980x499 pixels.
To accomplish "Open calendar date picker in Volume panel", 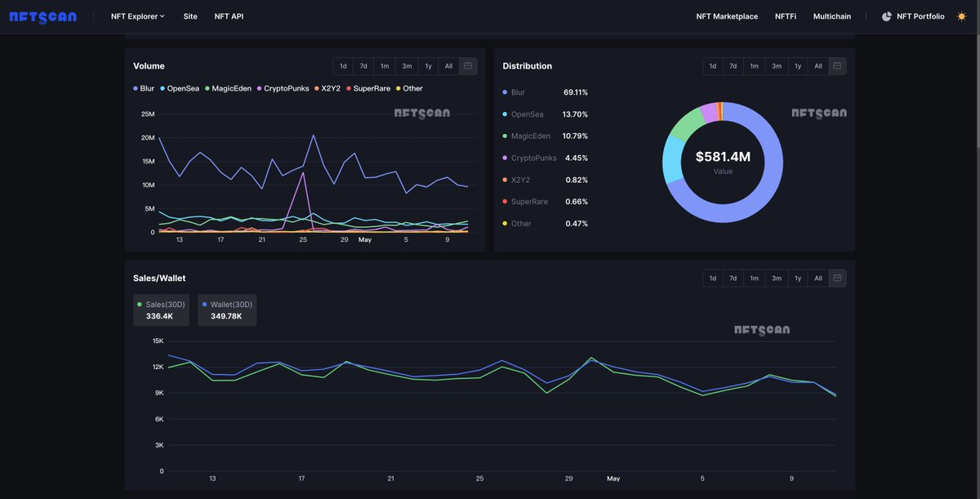I will (x=468, y=66).
